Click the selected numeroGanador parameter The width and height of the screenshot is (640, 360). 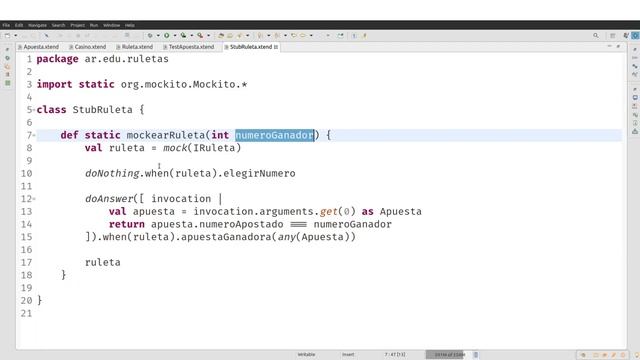274,135
